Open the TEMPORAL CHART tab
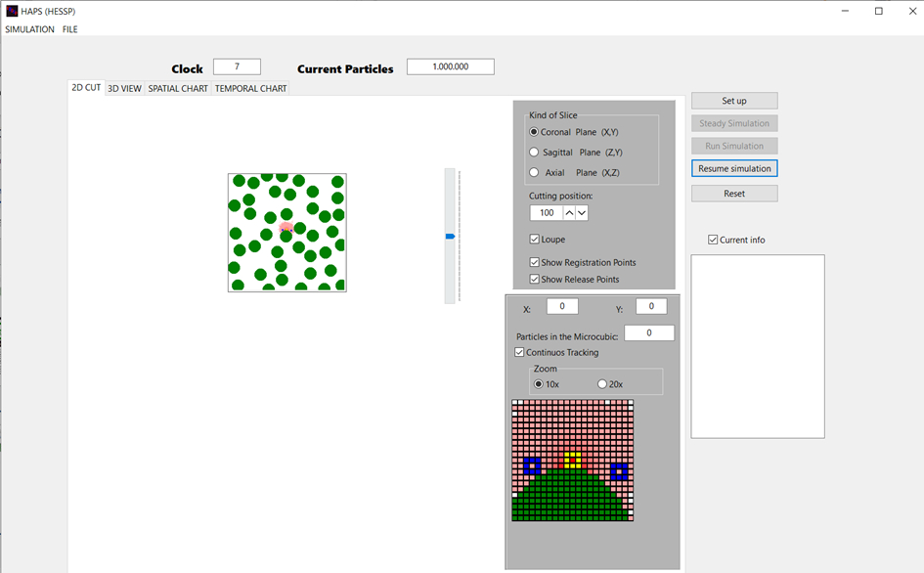This screenshot has height=573, width=924. pos(250,88)
